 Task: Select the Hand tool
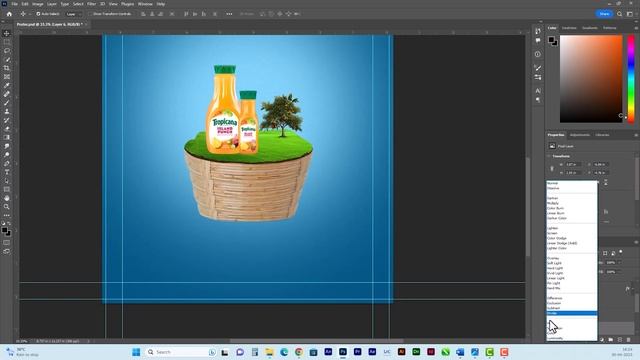click(x=7, y=198)
